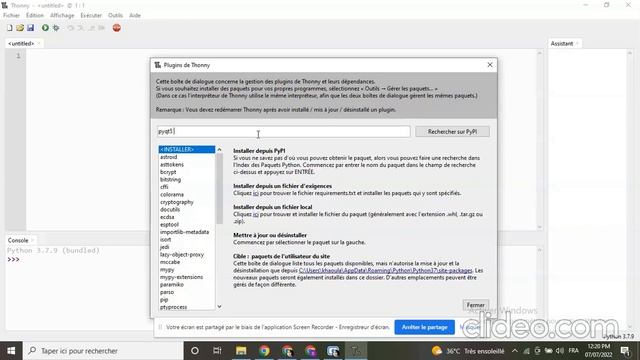Select jedi in package list
The height and width of the screenshot is (360, 640).
164,247
